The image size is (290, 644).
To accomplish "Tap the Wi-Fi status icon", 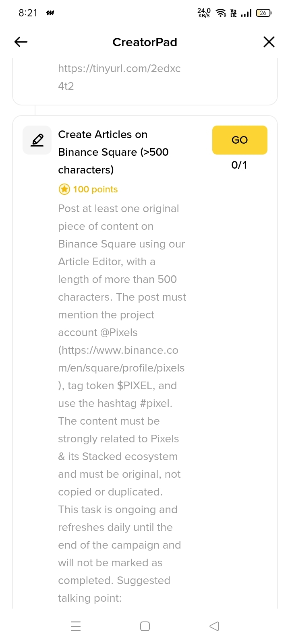I will (221, 13).
